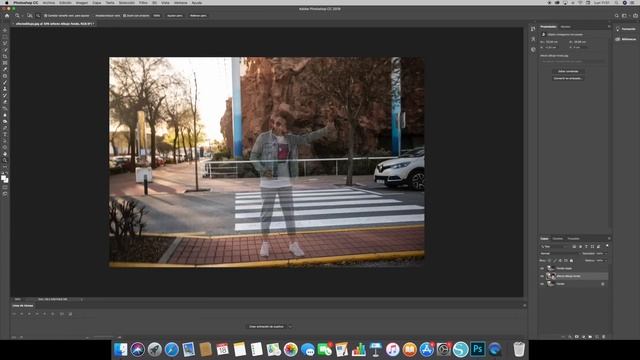This screenshot has width=640, height=360.
Task: Select the Clone Stamp tool
Action: click(5, 89)
